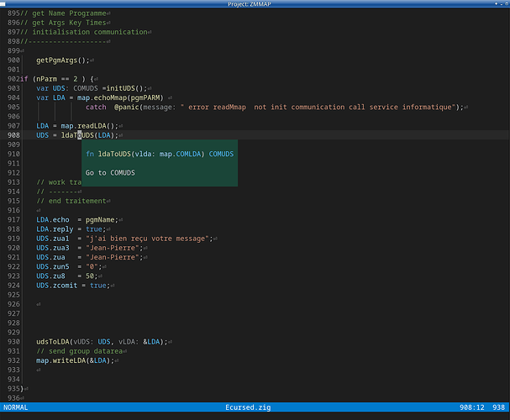Viewport: 510px width, 420px height.
Task: Click the function signature 'fn ldaToUDS' in popup
Action: (108, 154)
